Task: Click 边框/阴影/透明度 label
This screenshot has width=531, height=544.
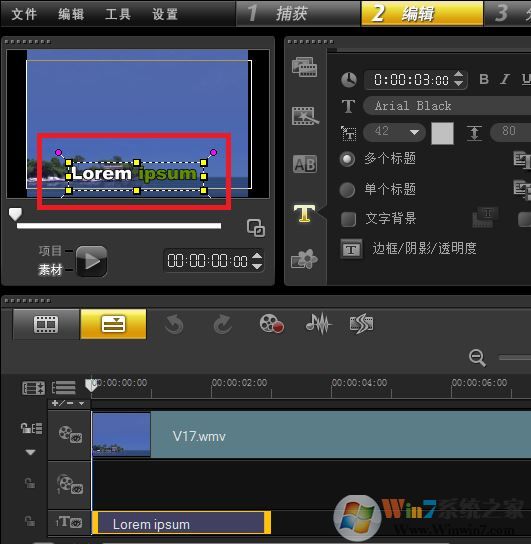Action: [x=425, y=249]
